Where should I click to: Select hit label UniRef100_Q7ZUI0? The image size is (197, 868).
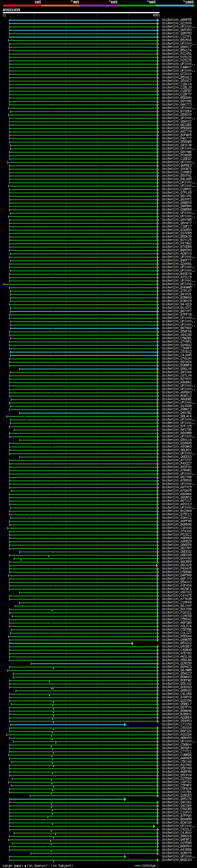coord(177,74)
